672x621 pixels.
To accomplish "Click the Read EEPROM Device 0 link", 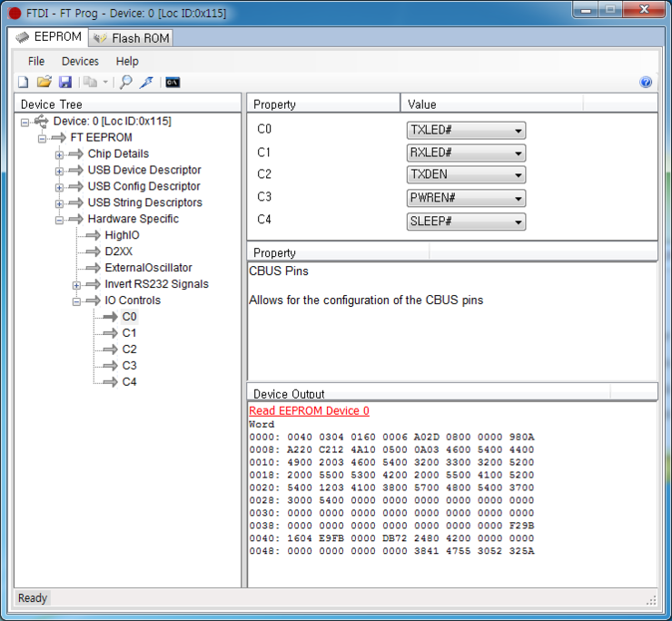I will 309,411.
